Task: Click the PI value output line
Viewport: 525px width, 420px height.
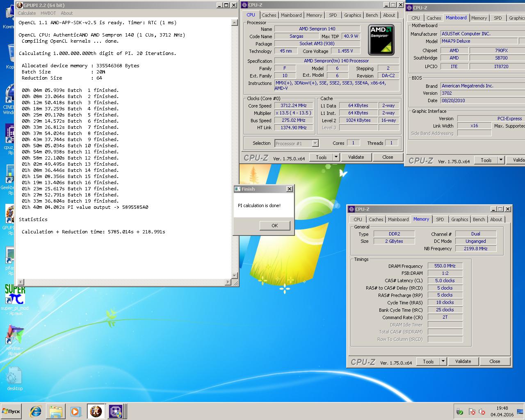Action: point(85,207)
